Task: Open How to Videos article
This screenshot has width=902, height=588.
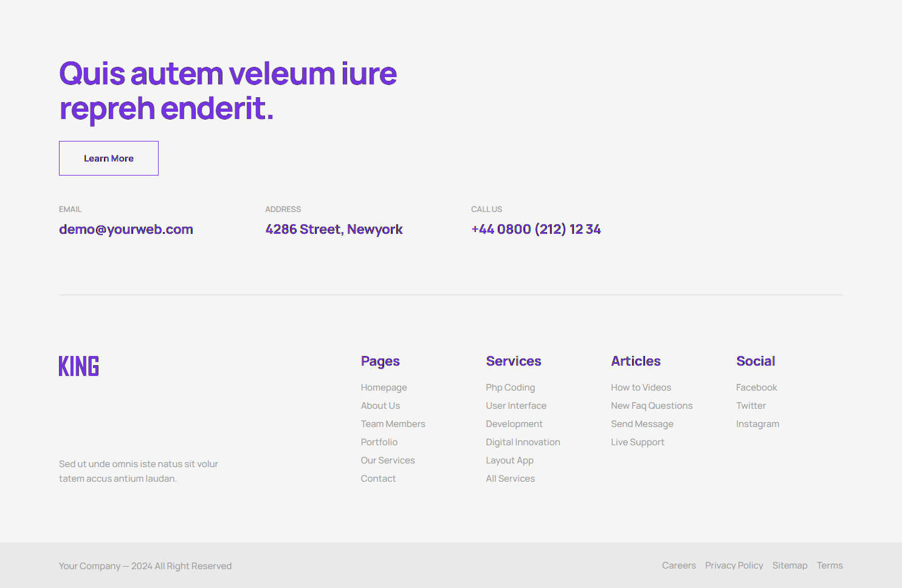Action: pyautogui.click(x=641, y=387)
